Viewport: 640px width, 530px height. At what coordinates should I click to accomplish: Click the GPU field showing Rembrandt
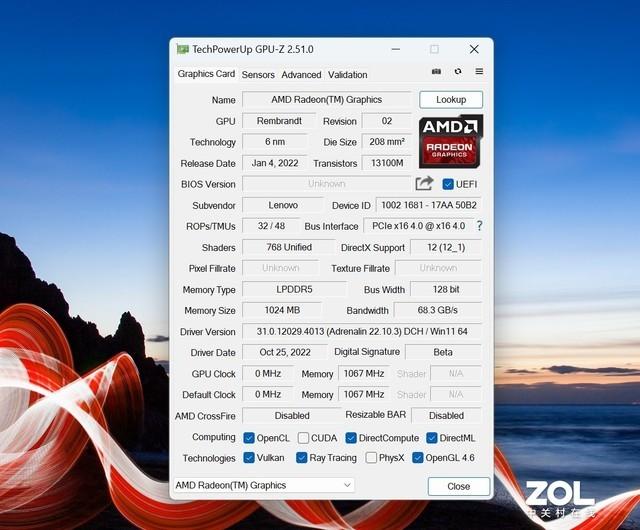pyautogui.click(x=279, y=121)
